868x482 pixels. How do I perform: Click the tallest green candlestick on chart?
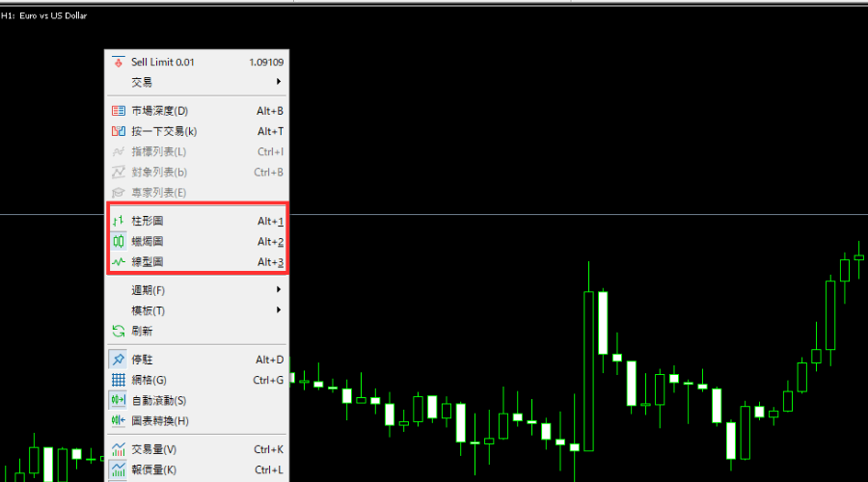[588, 371]
